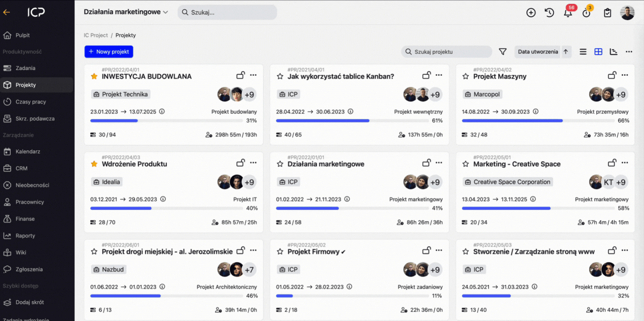Click the Nowy projekt button
Screen dimensions: 644x321
(x=109, y=52)
